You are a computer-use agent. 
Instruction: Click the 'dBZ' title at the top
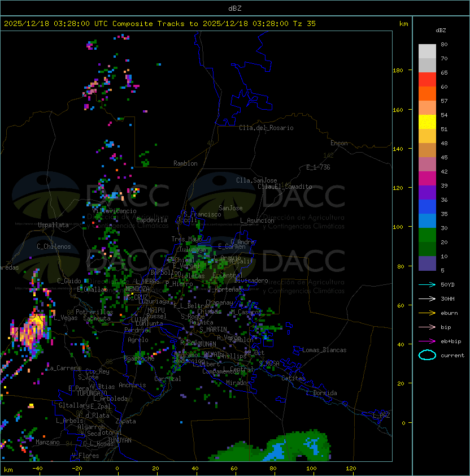[235, 8]
